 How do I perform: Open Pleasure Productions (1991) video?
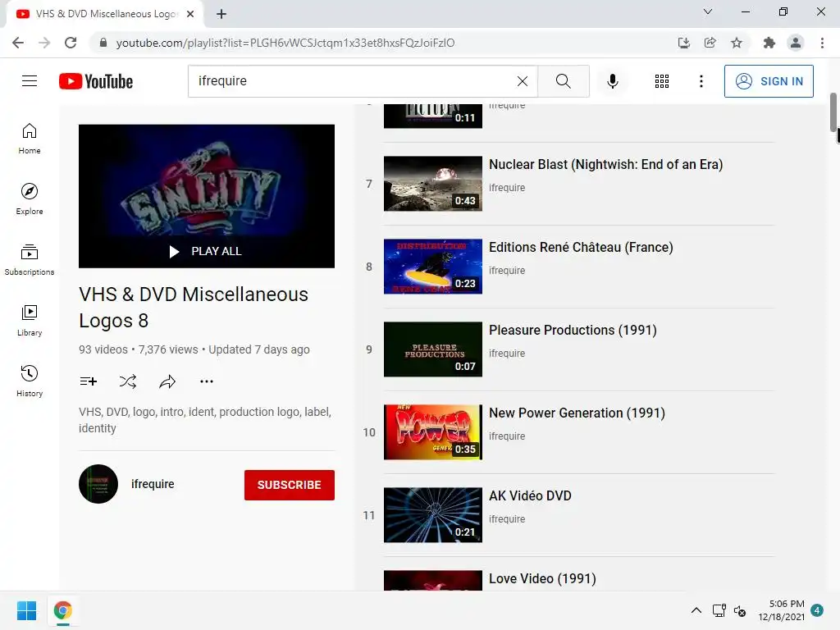coord(573,330)
